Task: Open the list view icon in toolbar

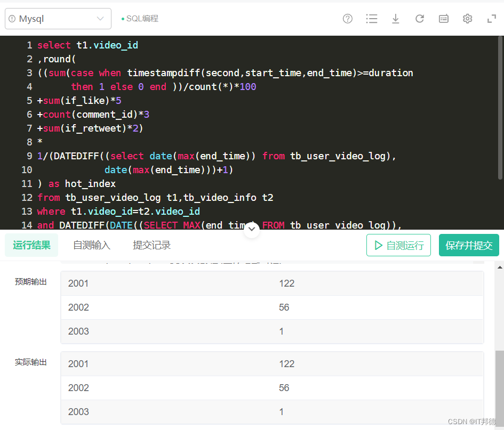Action: [372, 19]
